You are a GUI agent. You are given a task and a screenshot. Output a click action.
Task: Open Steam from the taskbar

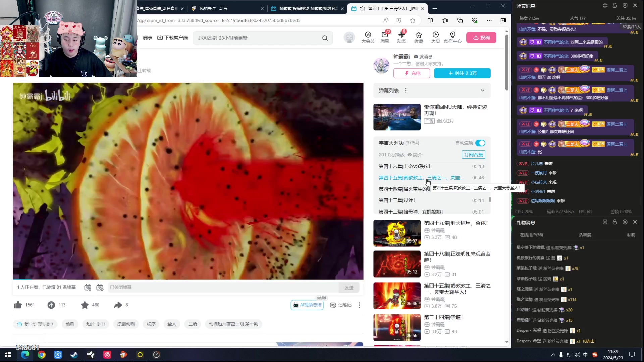pos(74,355)
